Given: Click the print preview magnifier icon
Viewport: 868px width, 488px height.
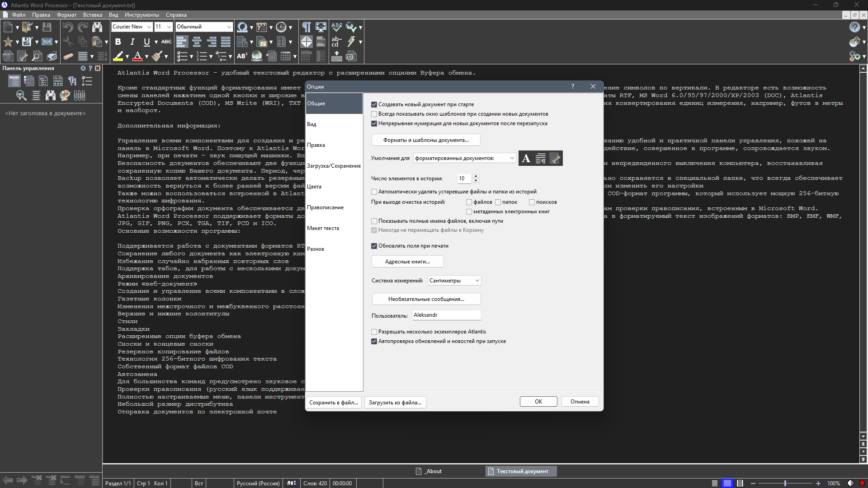Looking at the screenshot, I should pos(37,56).
